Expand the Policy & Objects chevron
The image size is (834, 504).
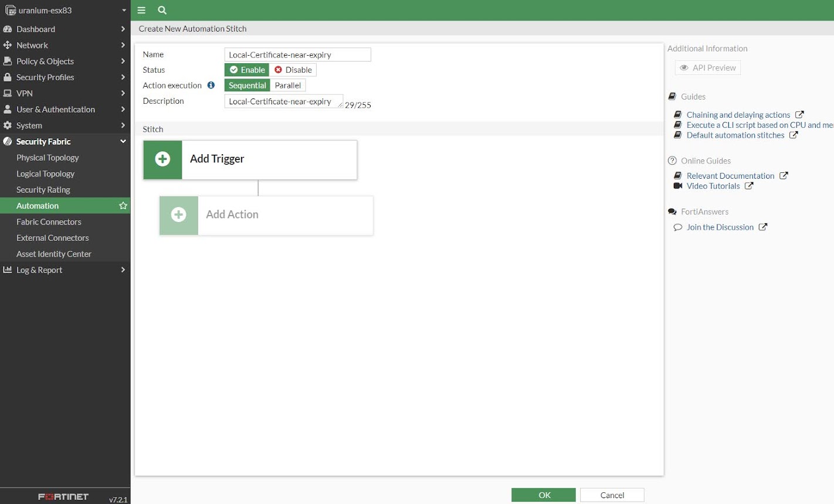point(123,61)
